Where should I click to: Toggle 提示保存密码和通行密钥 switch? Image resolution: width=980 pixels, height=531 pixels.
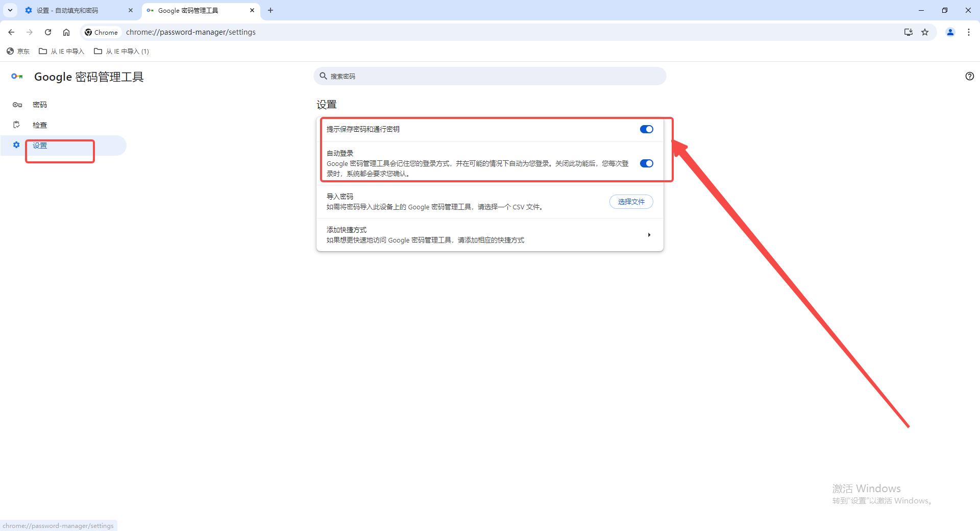pyautogui.click(x=647, y=129)
